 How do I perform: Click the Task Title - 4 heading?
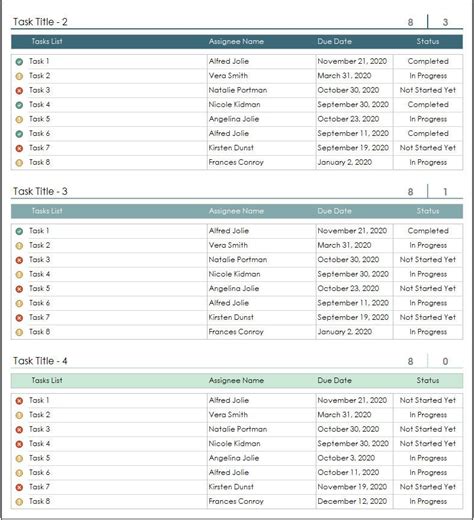coord(40,361)
